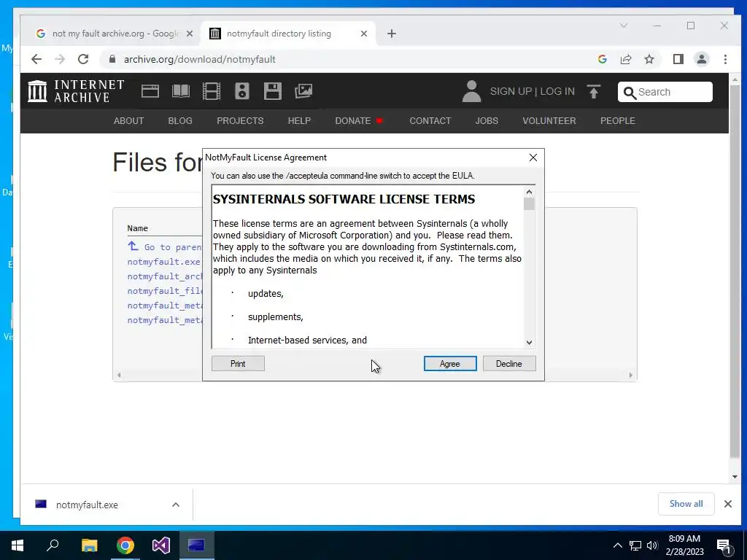Show hidden system tray icons

(x=617, y=545)
